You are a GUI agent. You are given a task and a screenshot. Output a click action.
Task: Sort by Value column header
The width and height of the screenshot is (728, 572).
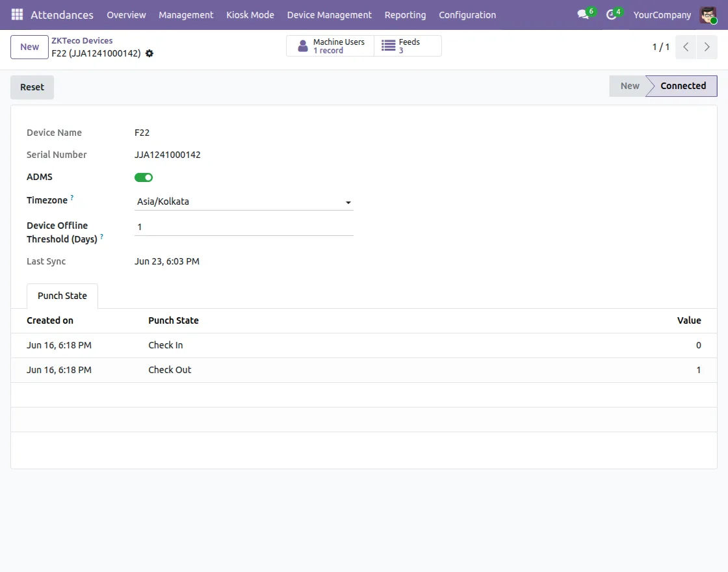click(x=689, y=320)
